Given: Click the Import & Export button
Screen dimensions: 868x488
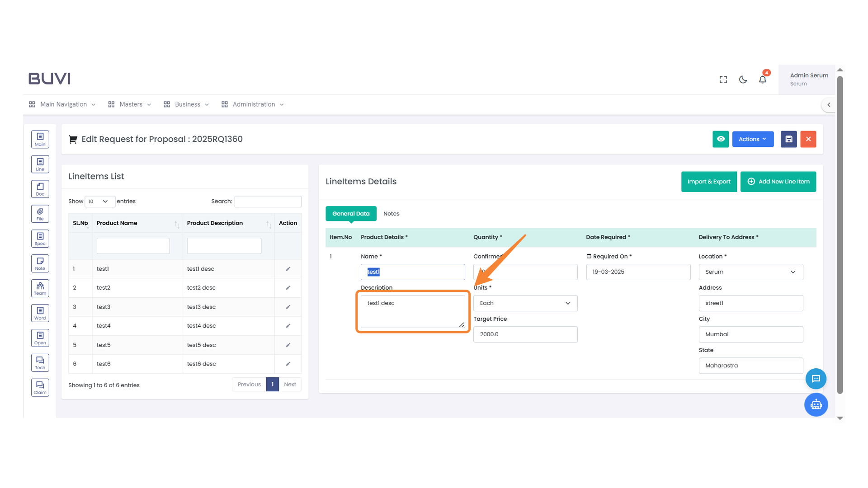Looking at the screenshot, I should [x=709, y=181].
